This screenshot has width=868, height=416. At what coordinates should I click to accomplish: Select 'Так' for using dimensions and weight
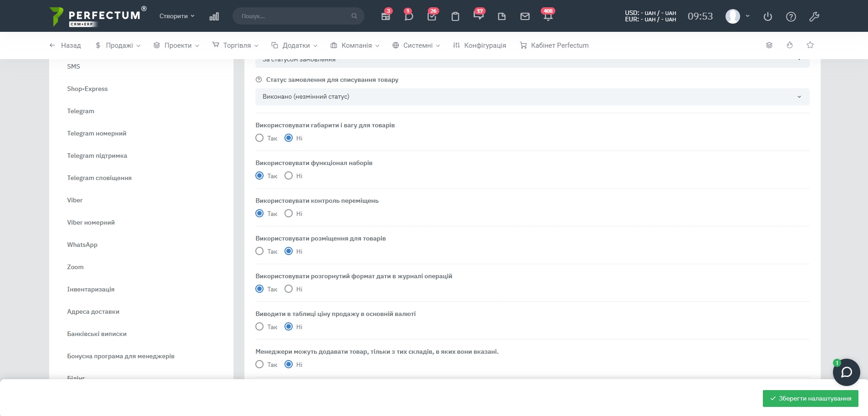pyautogui.click(x=259, y=138)
